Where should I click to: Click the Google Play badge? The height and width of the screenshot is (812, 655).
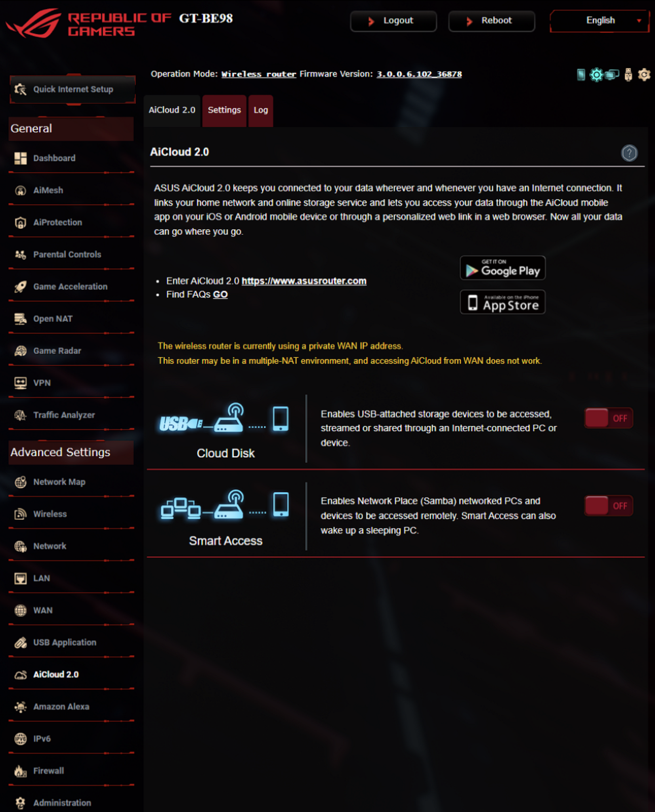pos(502,268)
